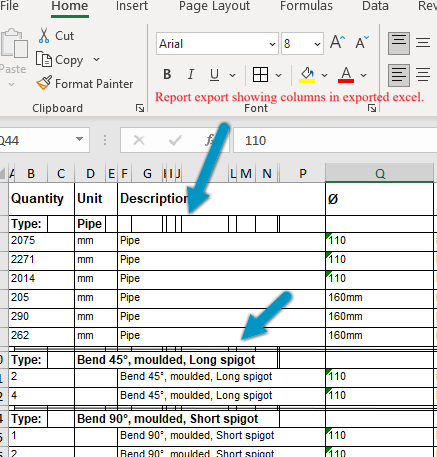
Task: Click the Copy icon
Action: click(x=44, y=60)
